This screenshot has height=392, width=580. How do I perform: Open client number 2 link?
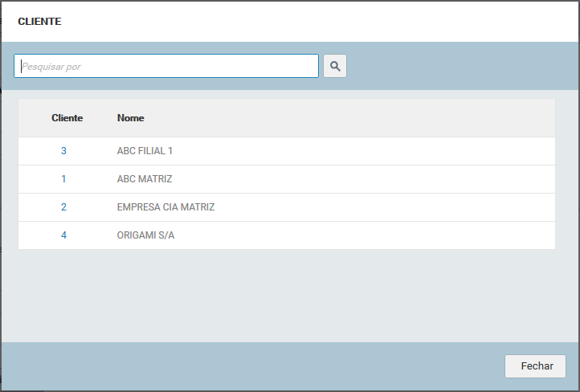pyautogui.click(x=63, y=207)
